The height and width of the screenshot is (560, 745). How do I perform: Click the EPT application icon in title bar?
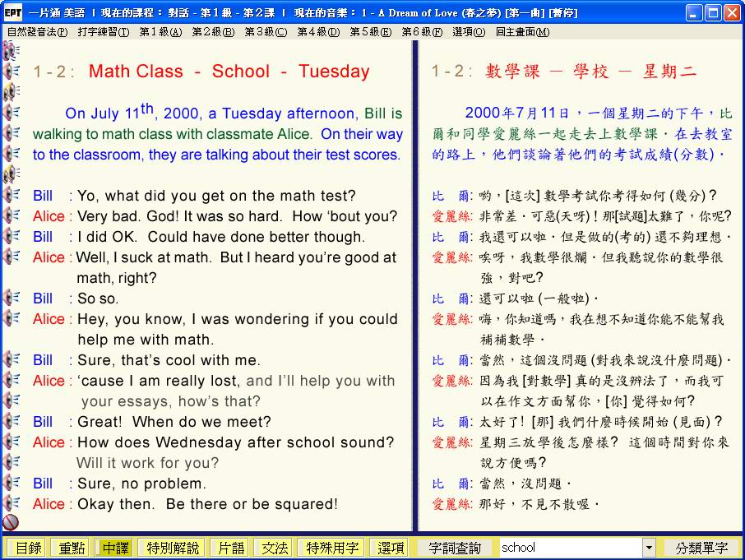12,12
